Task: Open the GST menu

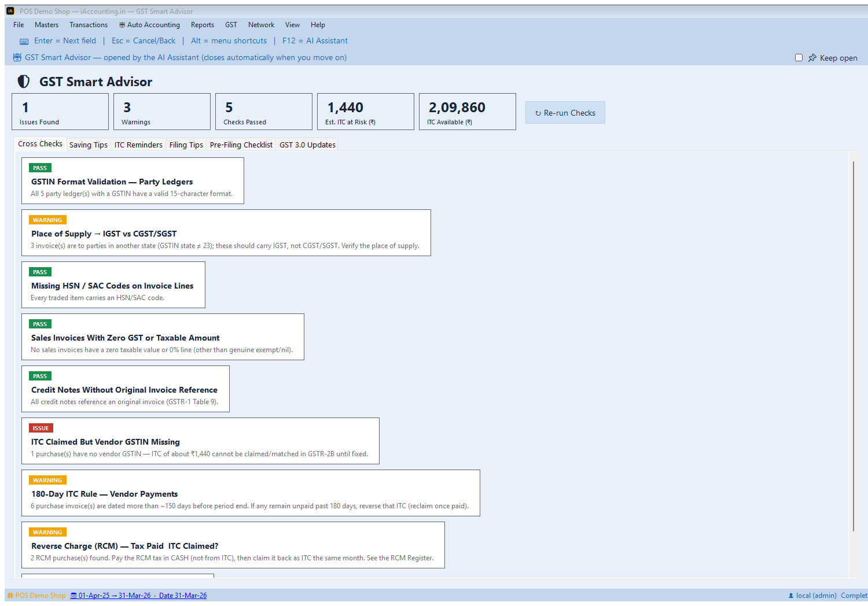Action: [231, 25]
